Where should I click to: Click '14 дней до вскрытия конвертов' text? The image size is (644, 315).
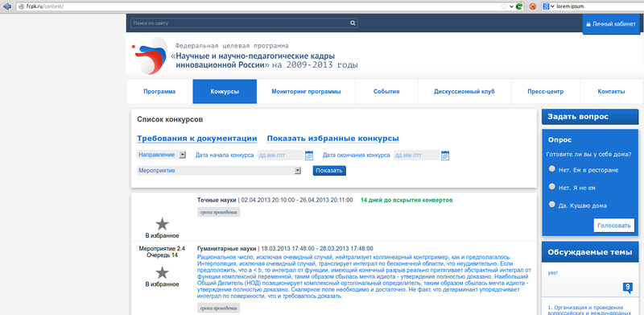tap(407, 201)
